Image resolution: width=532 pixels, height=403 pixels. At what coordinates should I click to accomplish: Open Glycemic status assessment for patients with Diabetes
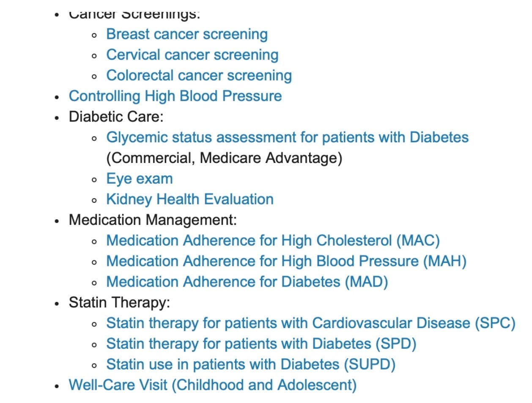[288, 138]
